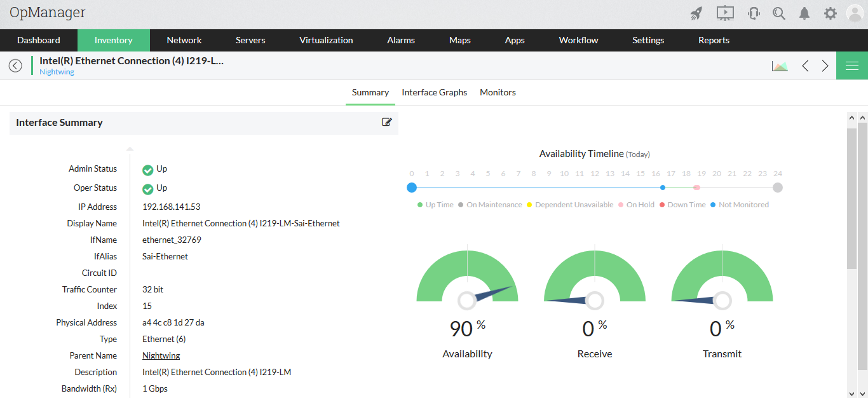Click the inner scrollbar down arrow
Screen dimensions: 868x398
click(852, 394)
